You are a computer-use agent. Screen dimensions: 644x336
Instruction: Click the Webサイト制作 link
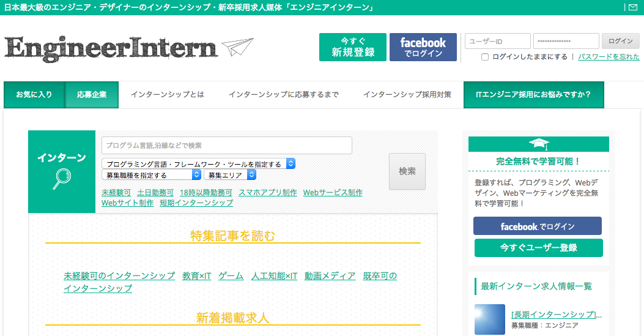tap(127, 203)
